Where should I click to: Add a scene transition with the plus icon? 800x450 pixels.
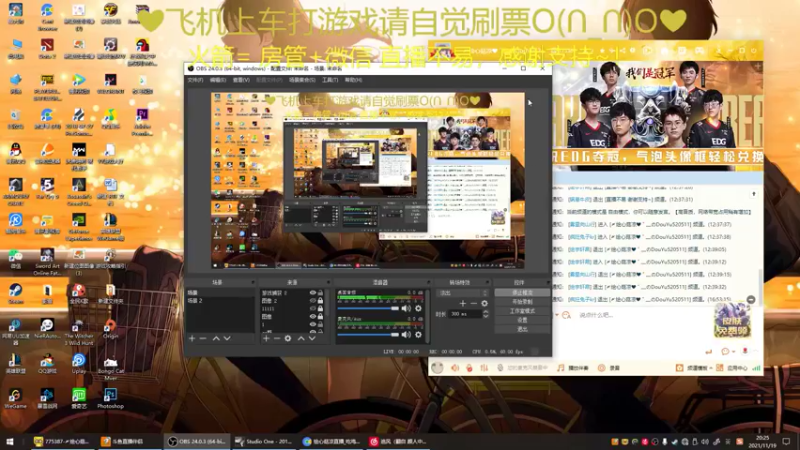pos(462,304)
